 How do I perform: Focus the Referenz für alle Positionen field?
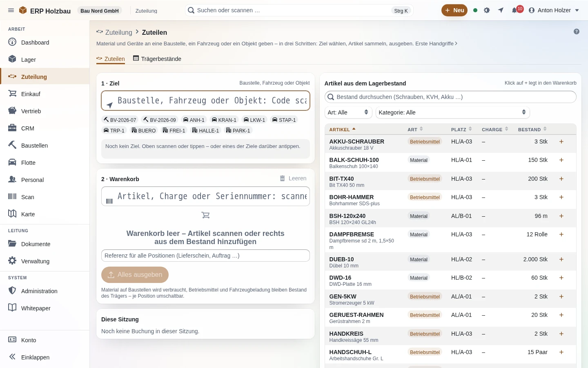click(x=205, y=256)
